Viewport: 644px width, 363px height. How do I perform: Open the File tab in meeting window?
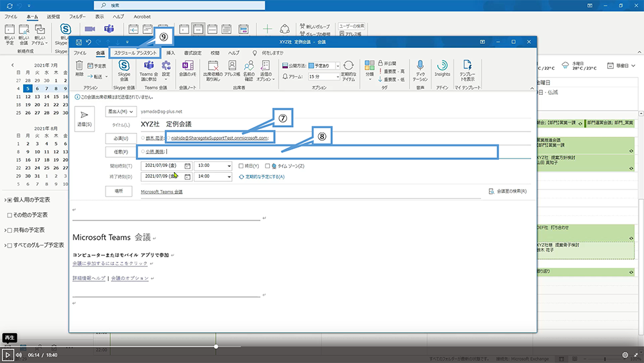(80, 53)
